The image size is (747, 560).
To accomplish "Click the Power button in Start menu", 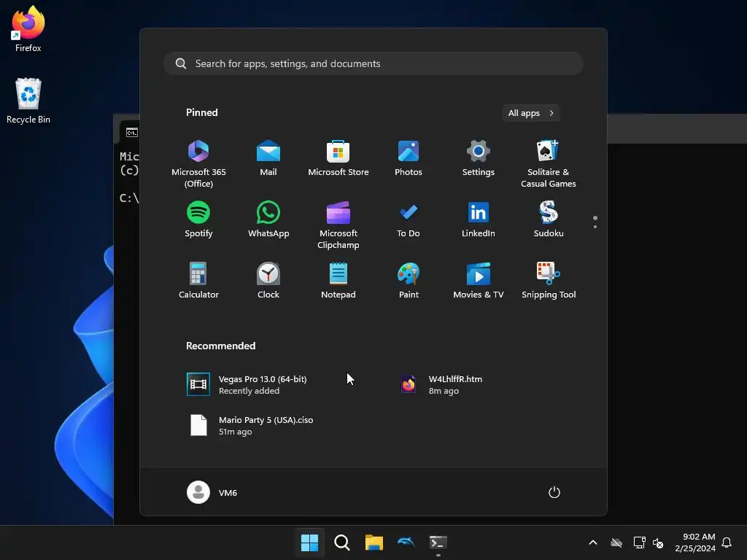I will tap(554, 492).
